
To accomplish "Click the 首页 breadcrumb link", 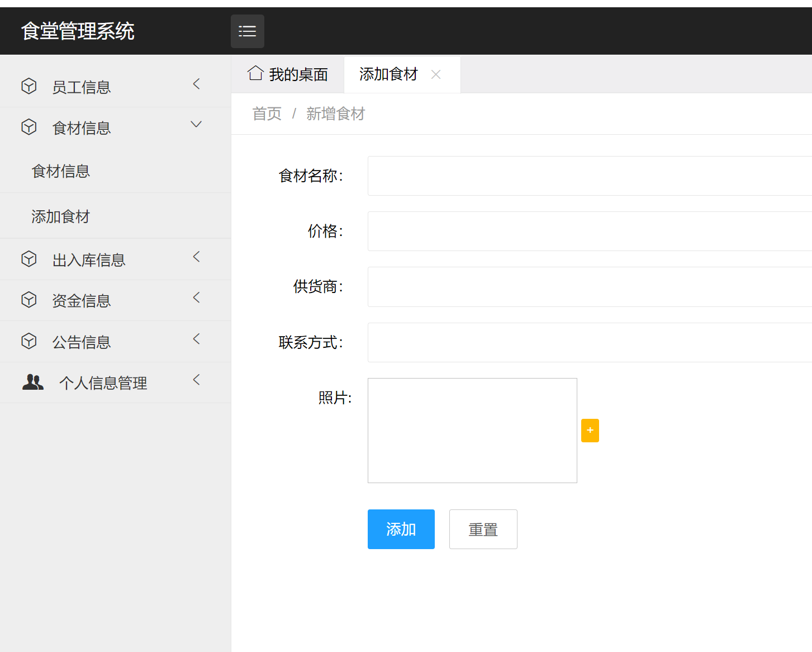I will pyautogui.click(x=267, y=114).
